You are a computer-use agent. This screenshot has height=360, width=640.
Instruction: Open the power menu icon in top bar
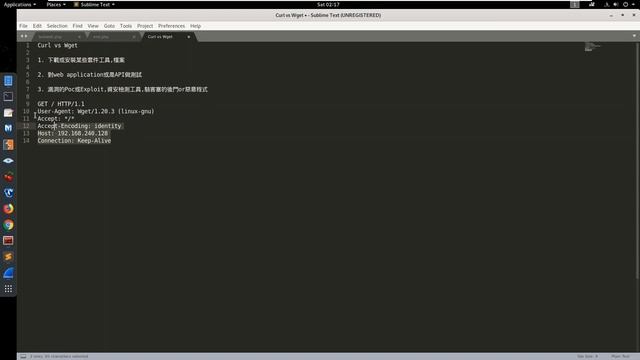pyautogui.click(x=625, y=4)
